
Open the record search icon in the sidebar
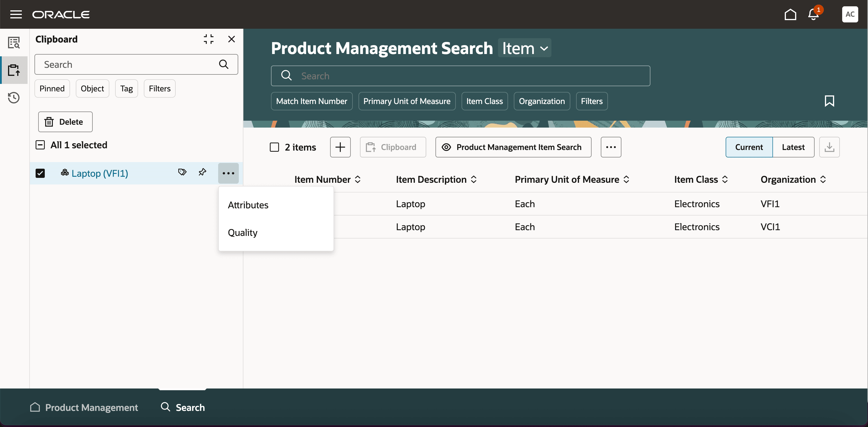click(14, 43)
